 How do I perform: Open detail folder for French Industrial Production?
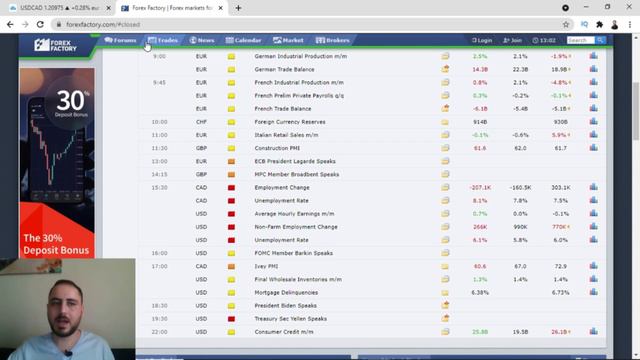tap(445, 82)
